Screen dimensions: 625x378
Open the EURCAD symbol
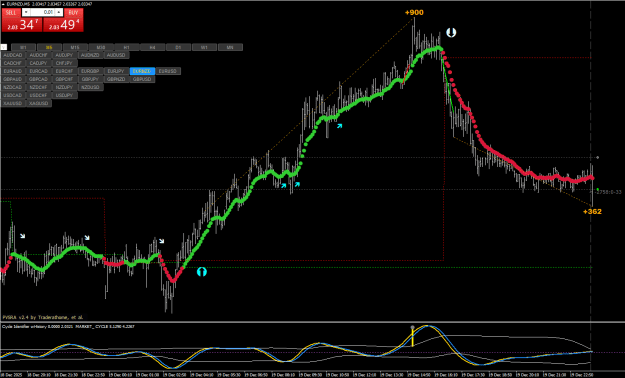(39, 71)
